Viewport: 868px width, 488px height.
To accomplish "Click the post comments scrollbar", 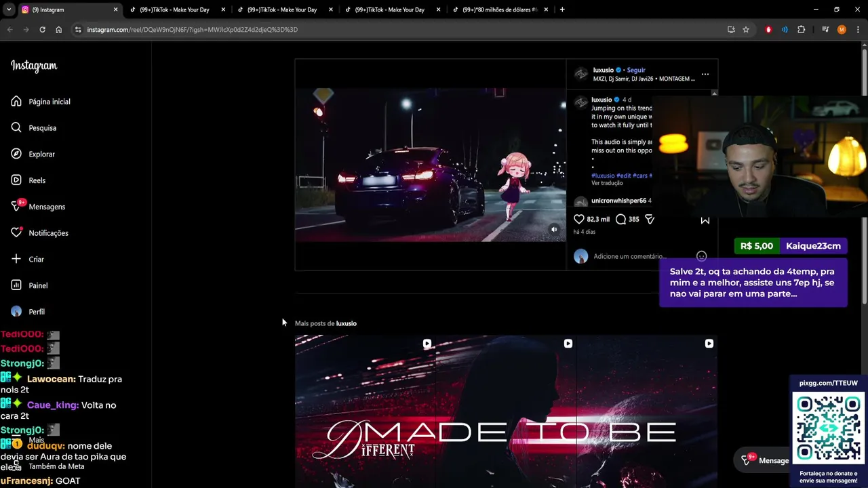I will (x=714, y=94).
